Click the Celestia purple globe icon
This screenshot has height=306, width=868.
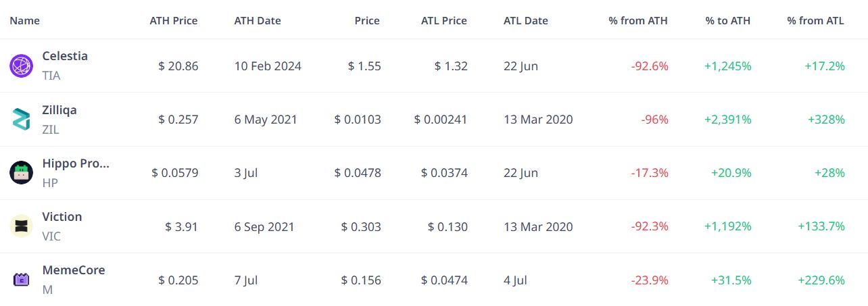click(x=21, y=66)
